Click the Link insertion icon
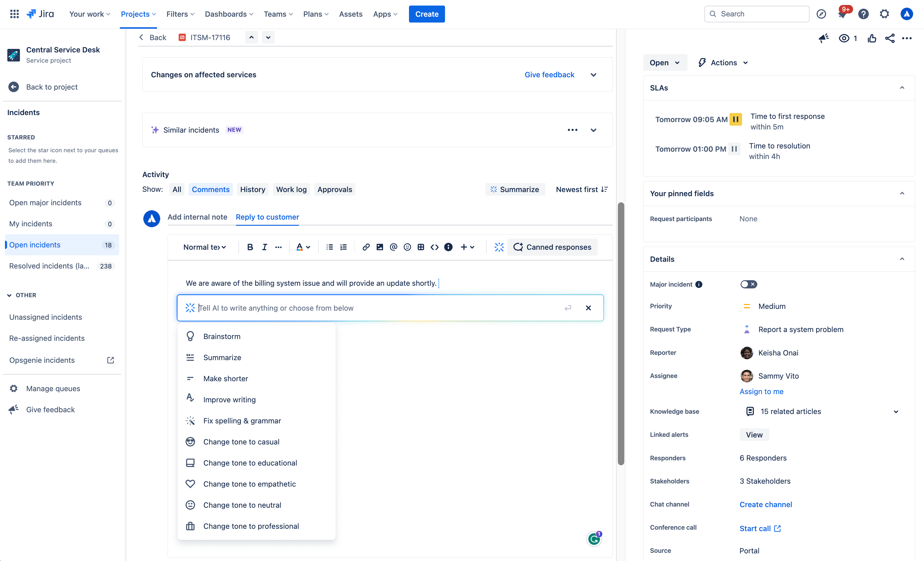 click(365, 247)
